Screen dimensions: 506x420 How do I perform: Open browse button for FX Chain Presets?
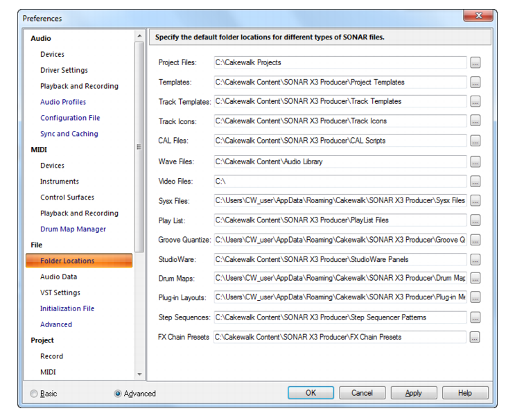pos(474,337)
